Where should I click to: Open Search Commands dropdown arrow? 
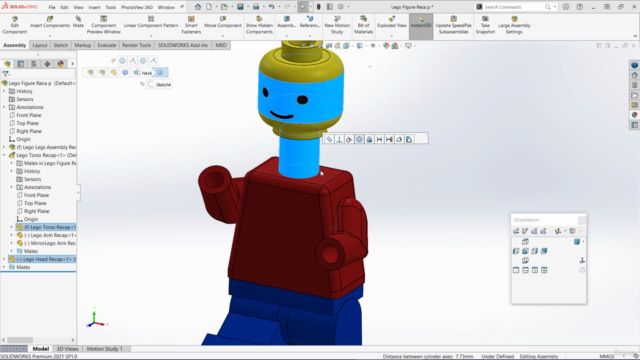(x=555, y=7)
